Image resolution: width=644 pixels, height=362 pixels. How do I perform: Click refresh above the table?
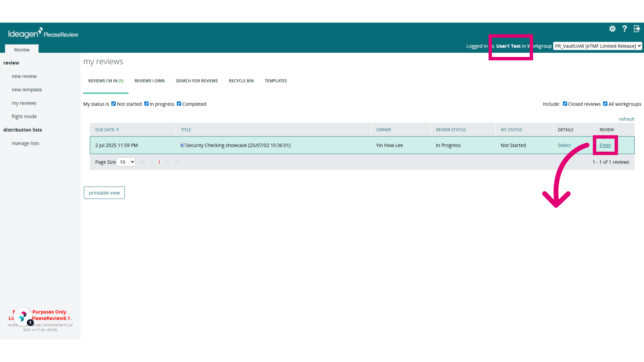(627, 119)
